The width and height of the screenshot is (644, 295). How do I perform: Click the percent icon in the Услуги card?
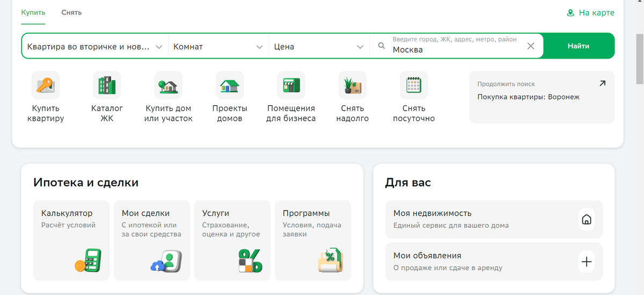[250, 261]
